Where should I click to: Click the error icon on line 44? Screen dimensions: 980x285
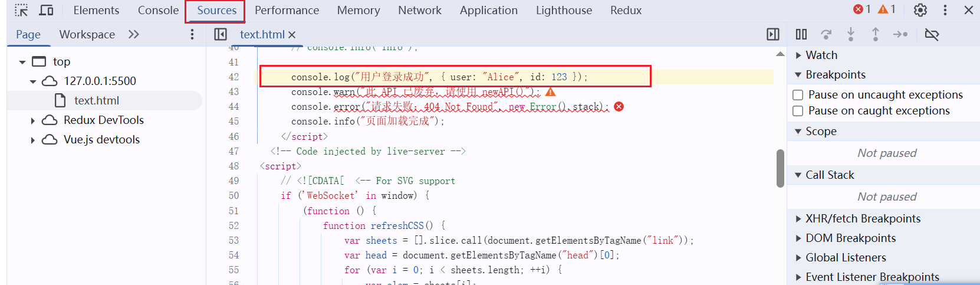[619, 107]
